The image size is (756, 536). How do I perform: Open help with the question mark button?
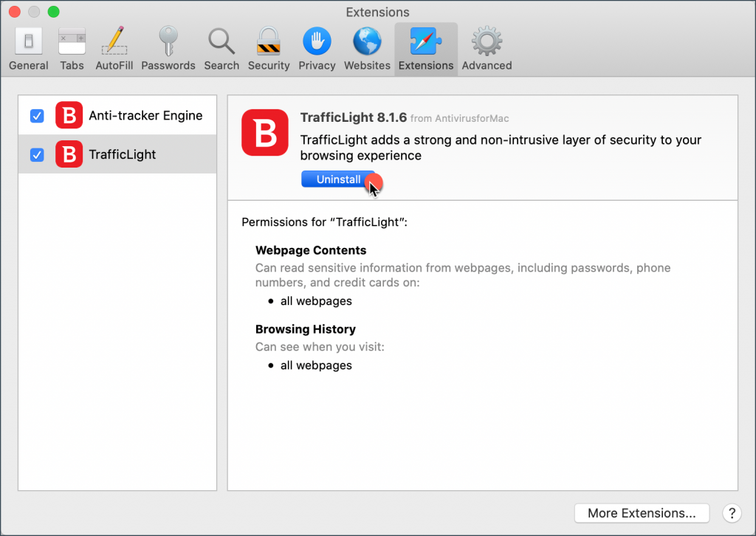click(732, 513)
